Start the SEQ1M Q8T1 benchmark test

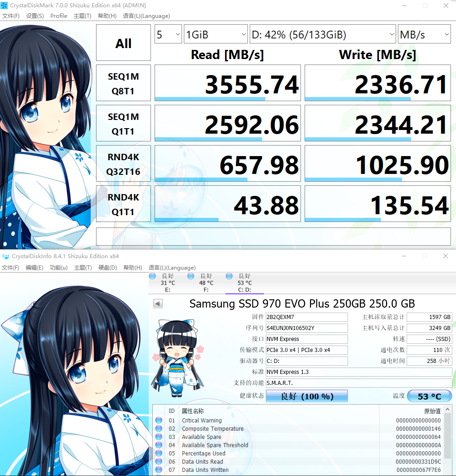123,83
